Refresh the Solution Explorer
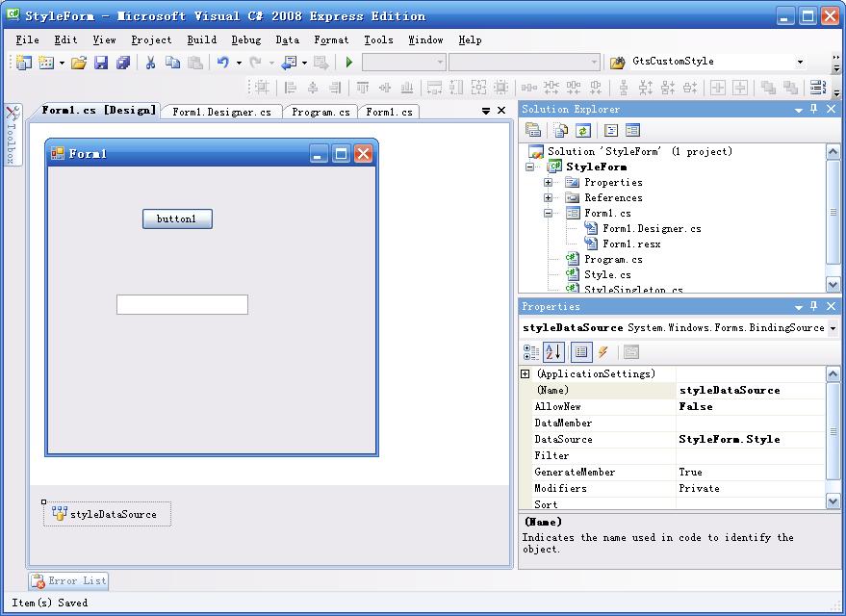The height and width of the screenshot is (616, 846). [x=583, y=130]
